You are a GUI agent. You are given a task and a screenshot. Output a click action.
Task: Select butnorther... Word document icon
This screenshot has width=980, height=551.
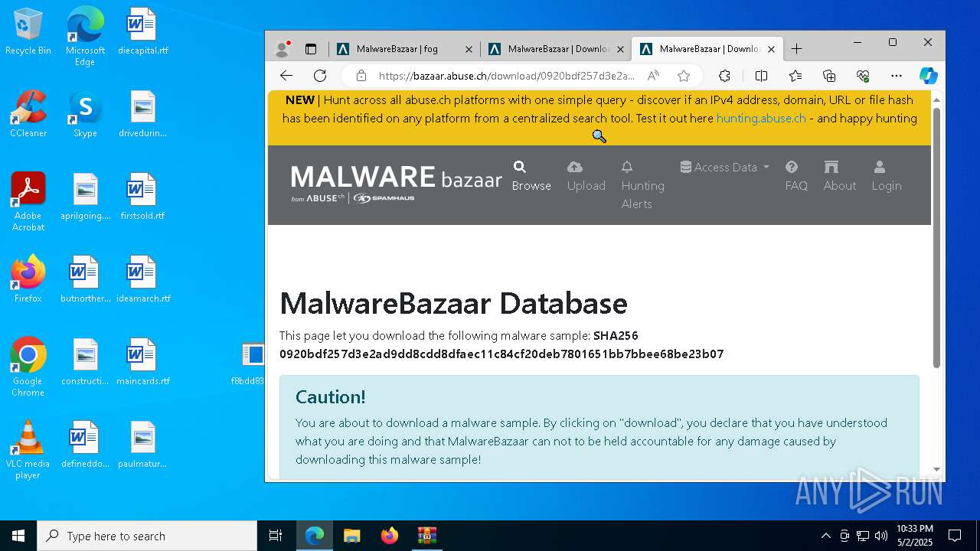[85, 280]
